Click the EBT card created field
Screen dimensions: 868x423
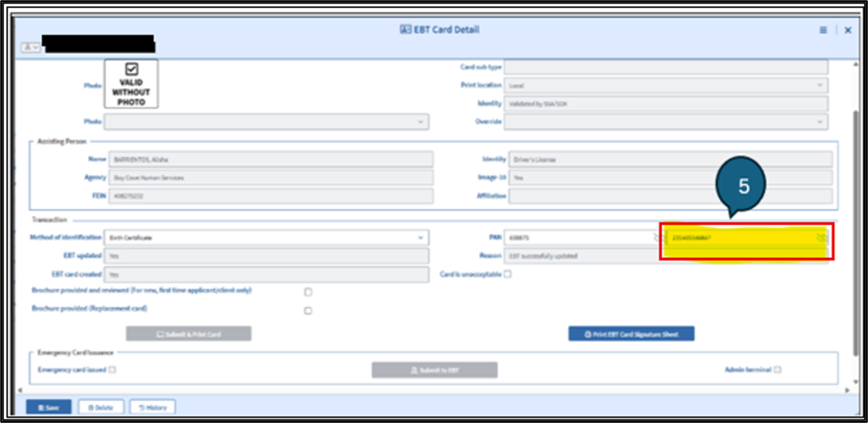click(x=266, y=274)
